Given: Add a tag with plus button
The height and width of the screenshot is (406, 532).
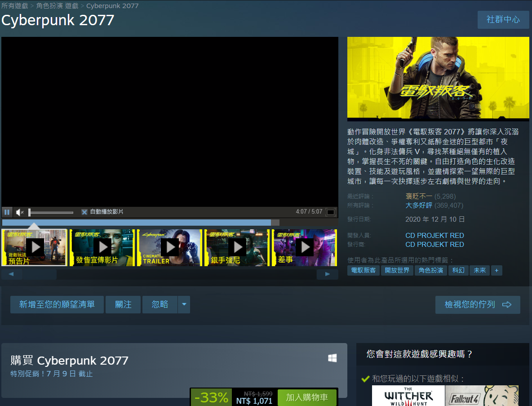Looking at the screenshot, I should coord(497,270).
